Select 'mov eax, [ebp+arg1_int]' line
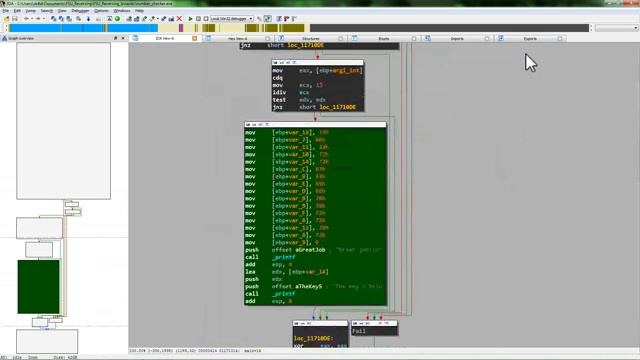Screen dimensions: 640x360 [x=318, y=70]
